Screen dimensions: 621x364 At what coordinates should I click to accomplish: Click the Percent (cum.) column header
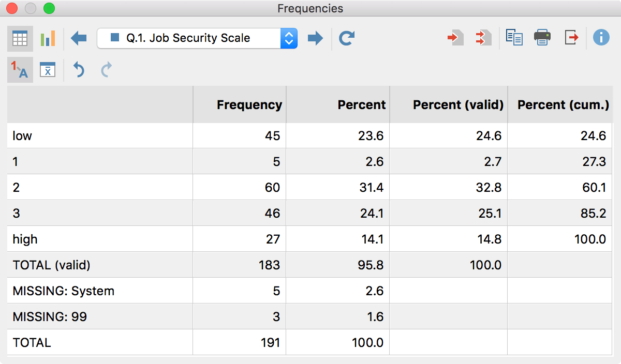click(560, 105)
